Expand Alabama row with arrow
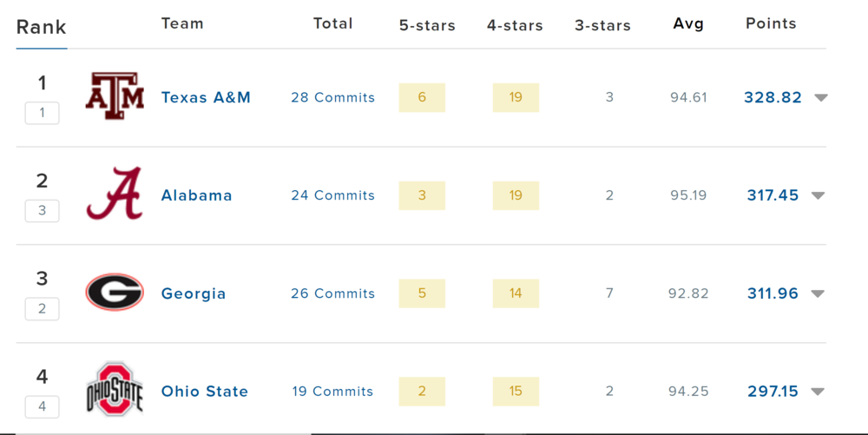Screen dimensions: 868x435 tap(818, 196)
